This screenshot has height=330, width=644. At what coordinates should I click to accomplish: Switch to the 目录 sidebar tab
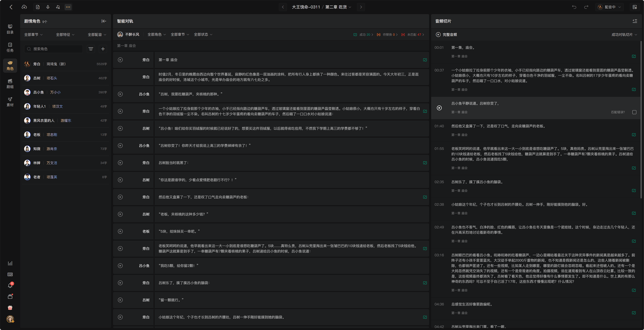pos(10,29)
